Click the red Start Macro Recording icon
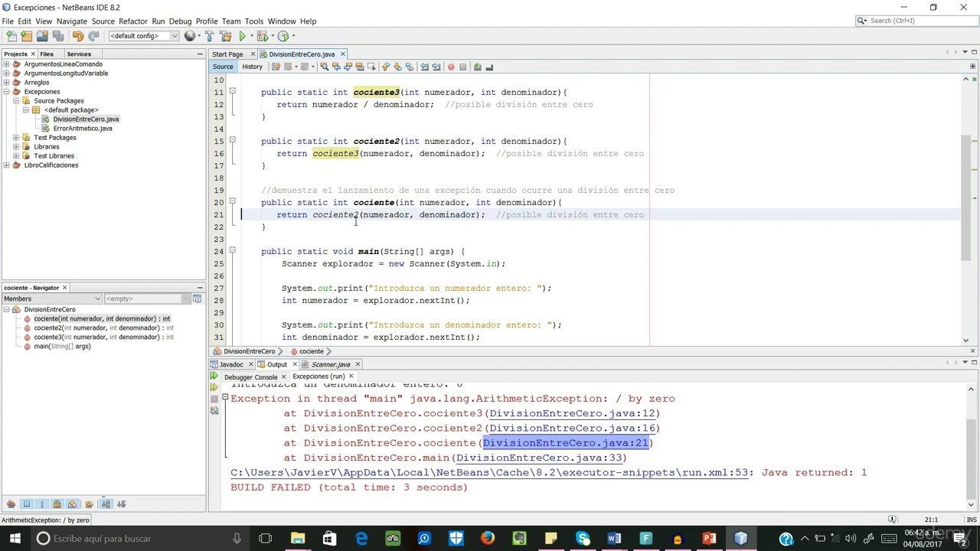The width and height of the screenshot is (980, 551). (451, 67)
